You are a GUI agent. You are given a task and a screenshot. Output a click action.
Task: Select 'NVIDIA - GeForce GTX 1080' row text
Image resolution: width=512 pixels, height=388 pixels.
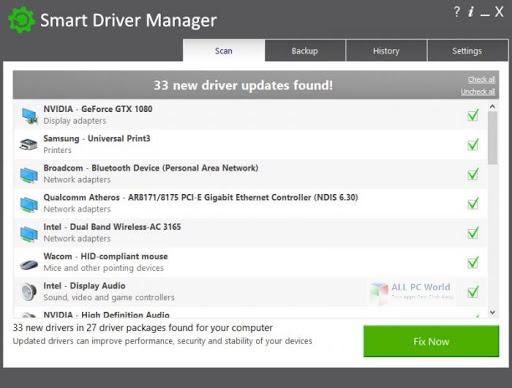pyautogui.click(x=98, y=109)
